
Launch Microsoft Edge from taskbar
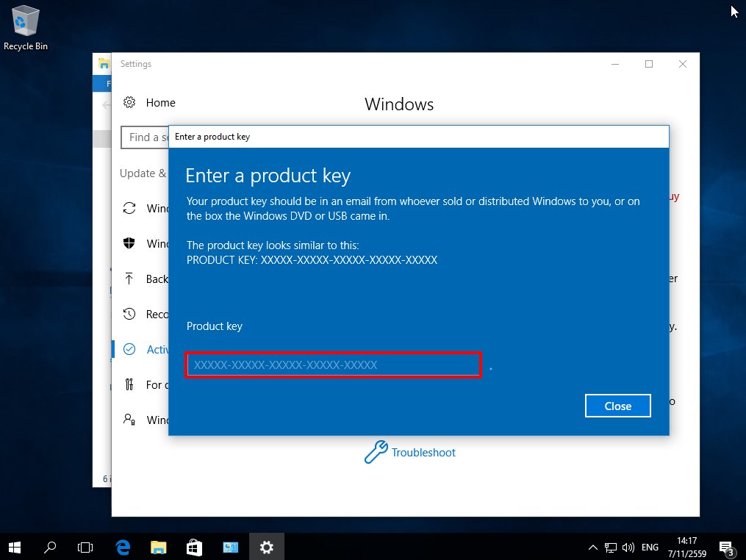pyautogui.click(x=123, y=548)
